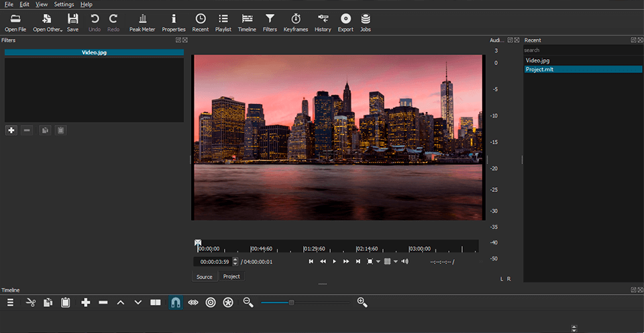Click the search field in Recent panel
Screen dimensions: 644x333
coord(583,50)
